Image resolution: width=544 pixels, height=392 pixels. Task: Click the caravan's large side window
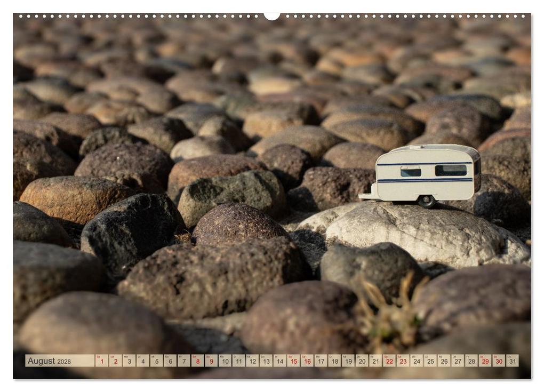(451, 170)
